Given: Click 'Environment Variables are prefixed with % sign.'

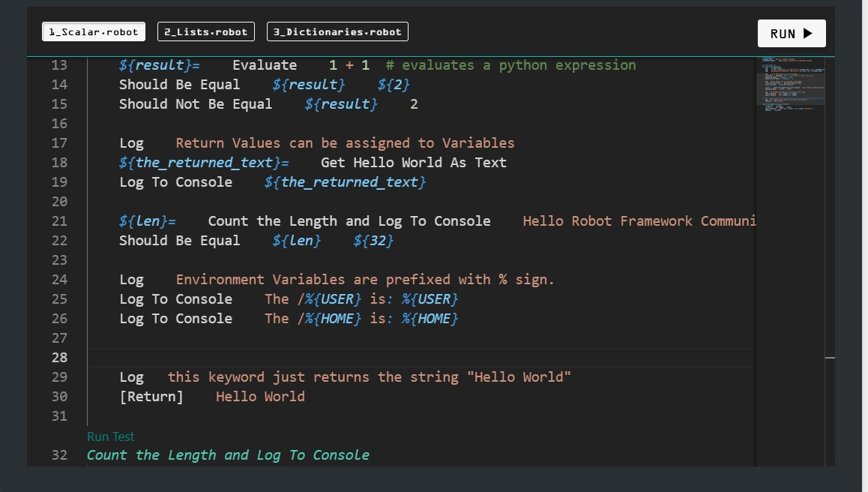Looking at the screenshot, I should coord(365,279).
